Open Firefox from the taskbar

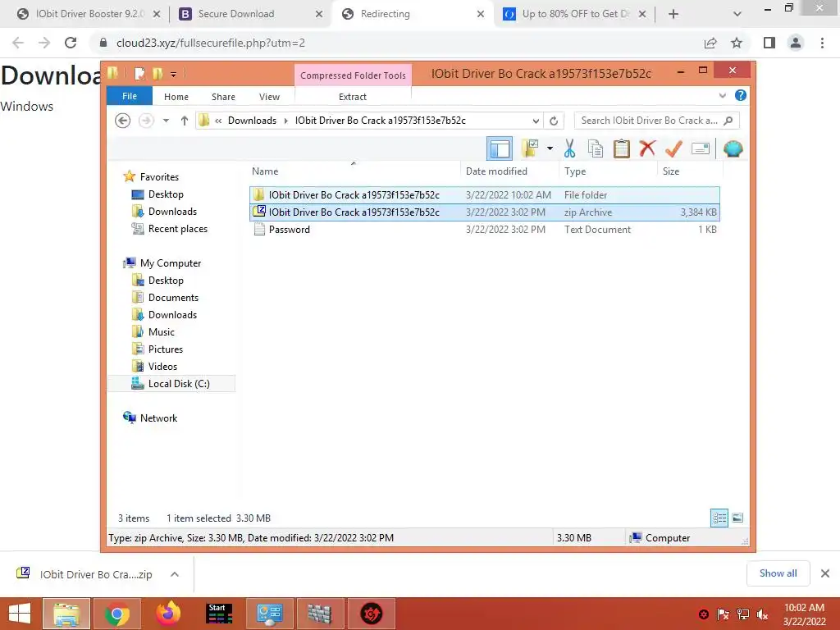(167, 614)
